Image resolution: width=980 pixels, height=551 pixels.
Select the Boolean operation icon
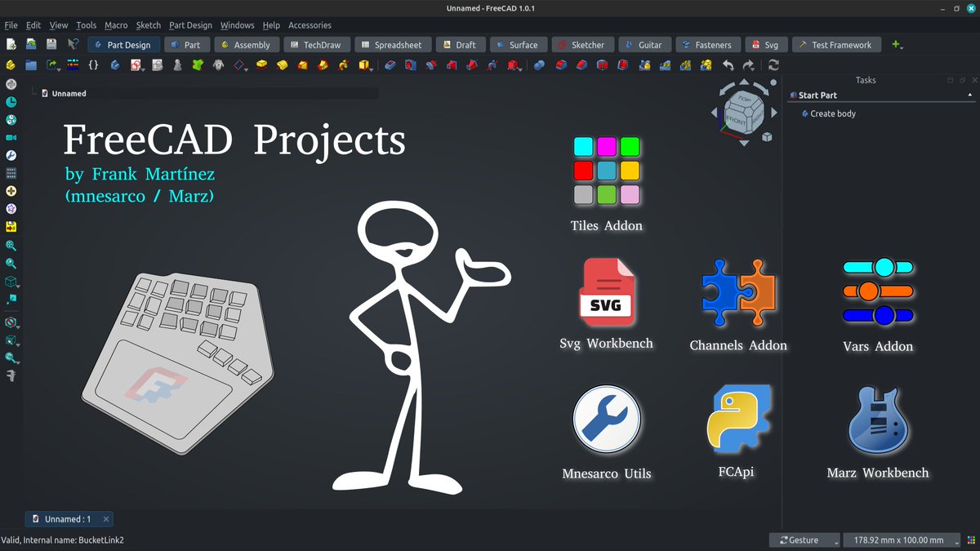tap(540, 65)
